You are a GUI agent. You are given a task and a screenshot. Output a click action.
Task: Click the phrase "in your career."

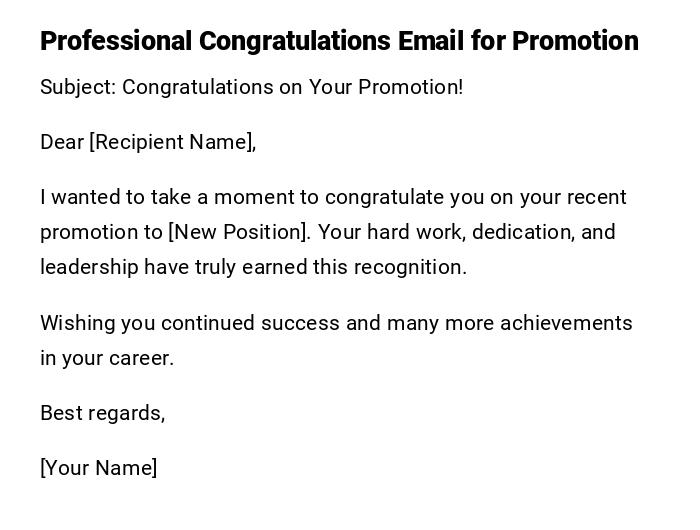pos(107,358)
